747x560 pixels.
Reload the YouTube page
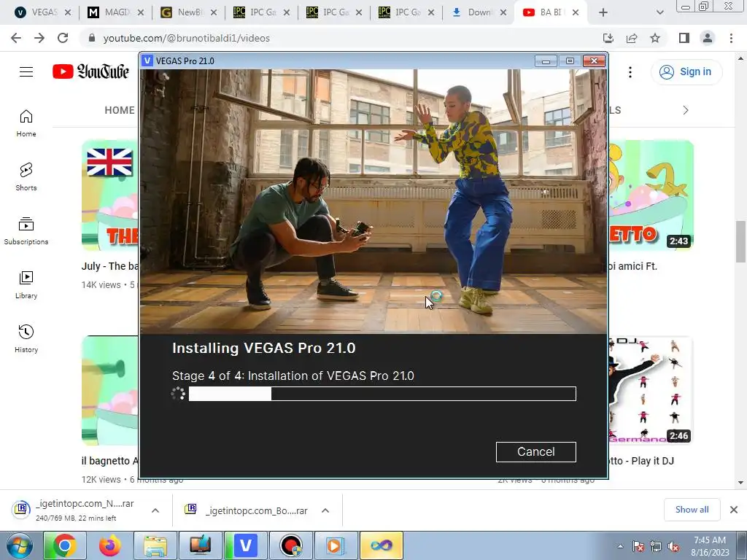[x=63, y=38]
